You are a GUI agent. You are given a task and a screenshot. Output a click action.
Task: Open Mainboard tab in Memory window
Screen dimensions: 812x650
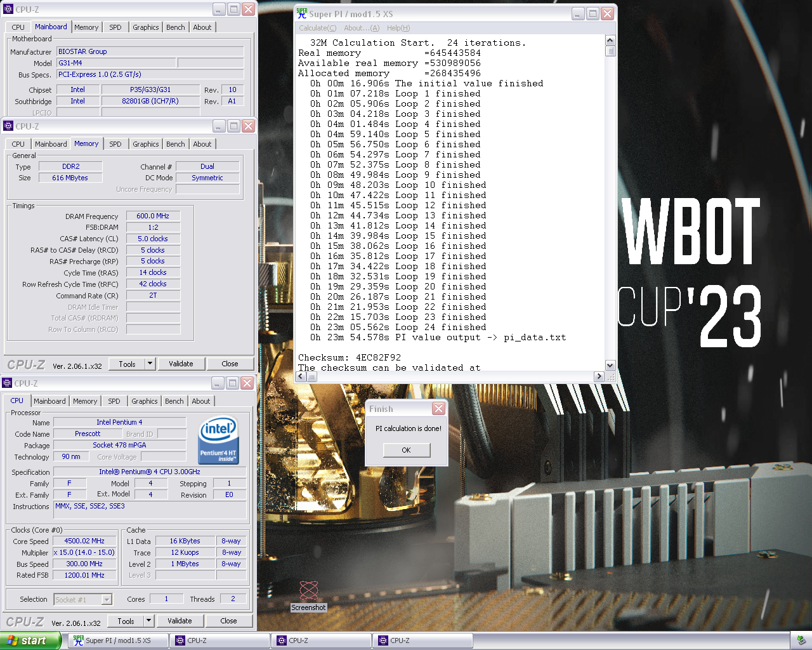51,144
